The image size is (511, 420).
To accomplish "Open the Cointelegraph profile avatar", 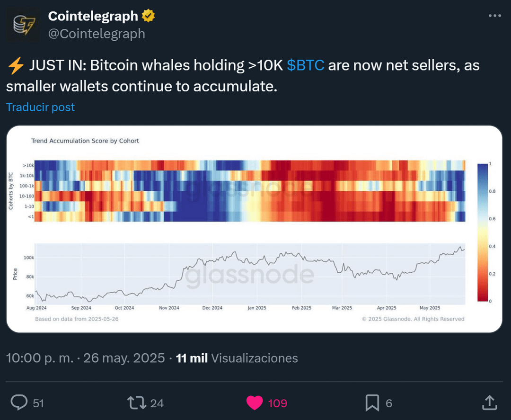I will 24,25.
